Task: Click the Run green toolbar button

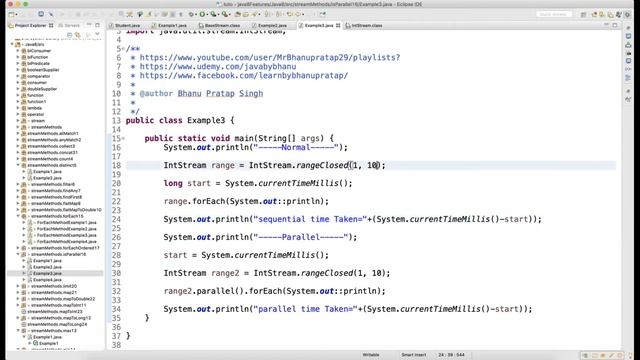Action: [x=202, y=14]
